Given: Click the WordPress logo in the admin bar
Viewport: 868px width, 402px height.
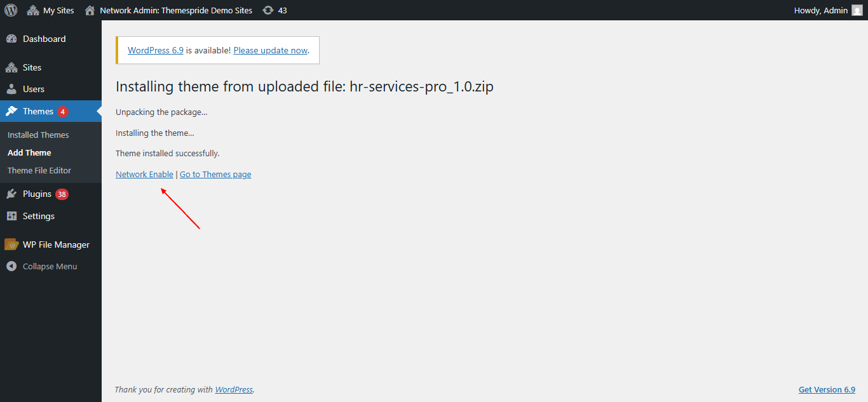Looking at the screenshot, I should click(x=10, y=10).
